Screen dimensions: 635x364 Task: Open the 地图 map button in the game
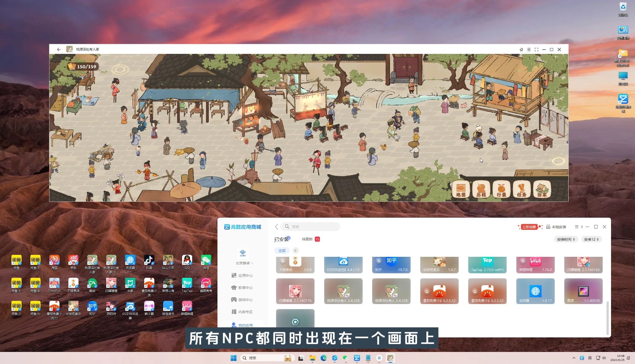(461, 189)
